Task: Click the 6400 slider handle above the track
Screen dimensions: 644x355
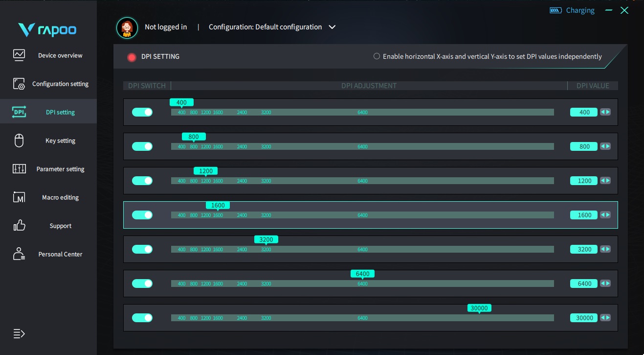Action: [362, 274]
